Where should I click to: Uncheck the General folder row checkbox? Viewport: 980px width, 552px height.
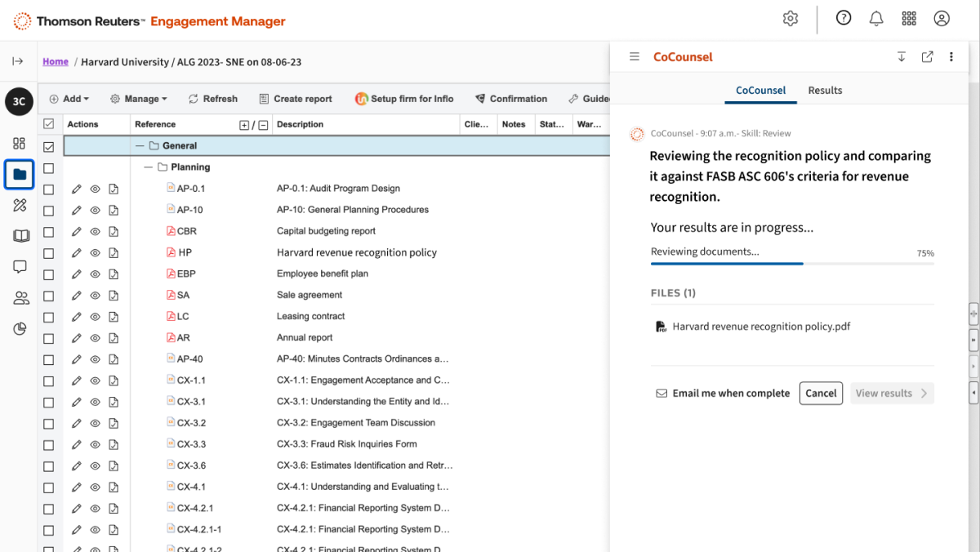49,147
